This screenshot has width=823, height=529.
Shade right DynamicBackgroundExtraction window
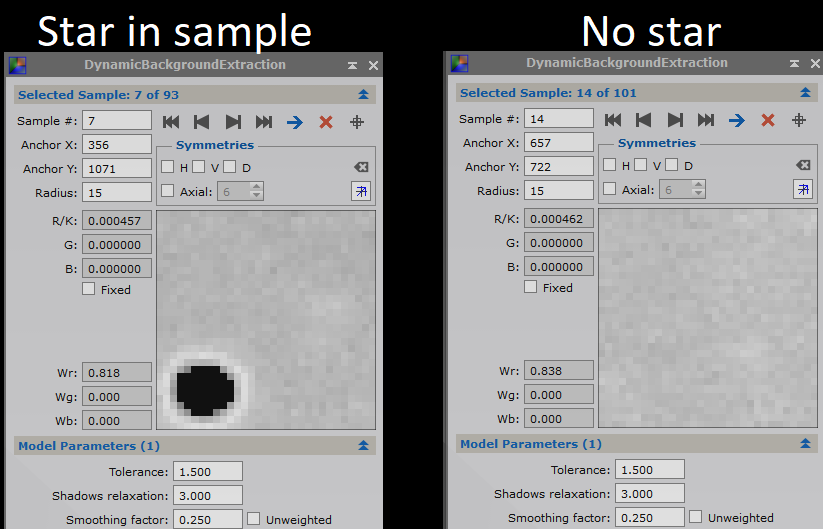794,64
